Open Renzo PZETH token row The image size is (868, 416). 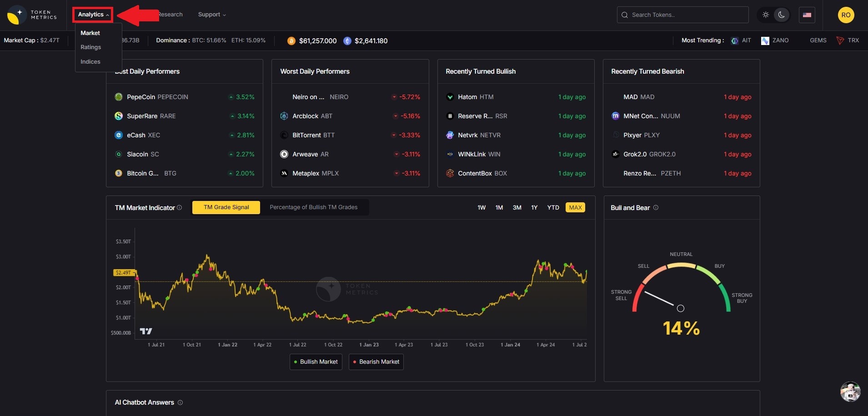click(681, 173)
